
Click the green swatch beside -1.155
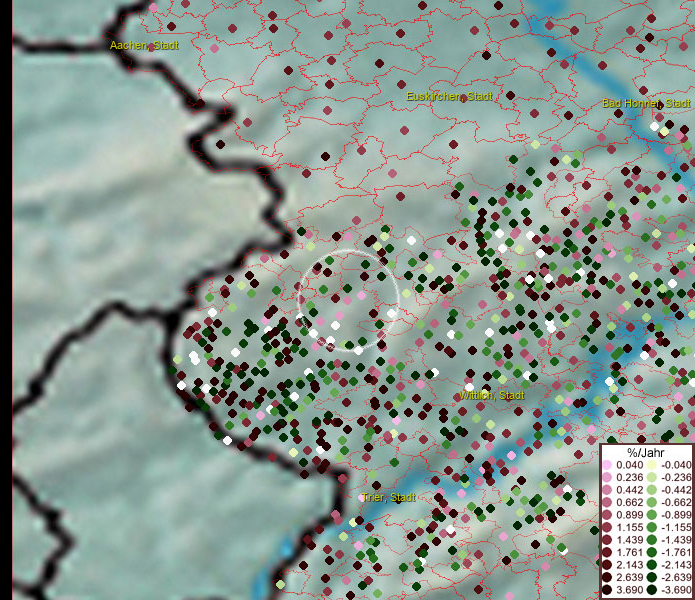click(x=652, y=527)
